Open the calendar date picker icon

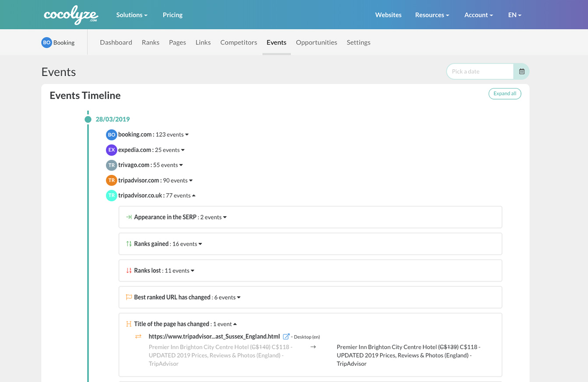(521, 71)
